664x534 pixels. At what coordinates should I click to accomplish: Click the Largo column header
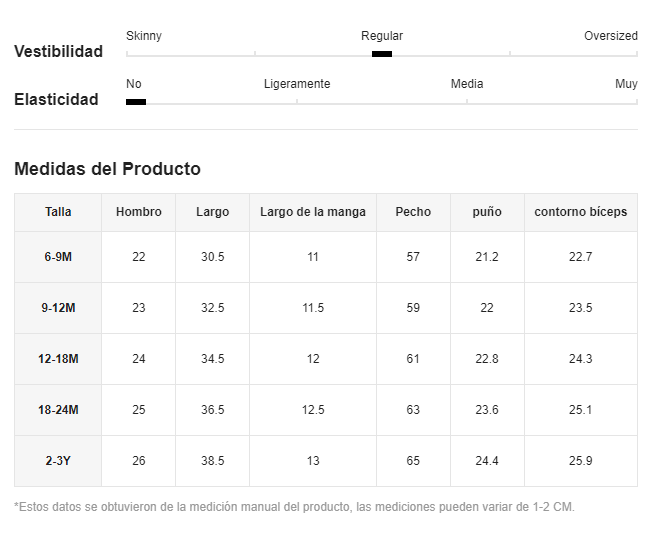click(x=212, y=212)
